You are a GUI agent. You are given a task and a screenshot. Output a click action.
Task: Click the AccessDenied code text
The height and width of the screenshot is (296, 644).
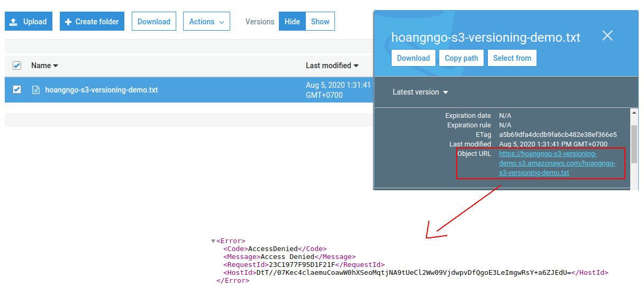[273, 249]
